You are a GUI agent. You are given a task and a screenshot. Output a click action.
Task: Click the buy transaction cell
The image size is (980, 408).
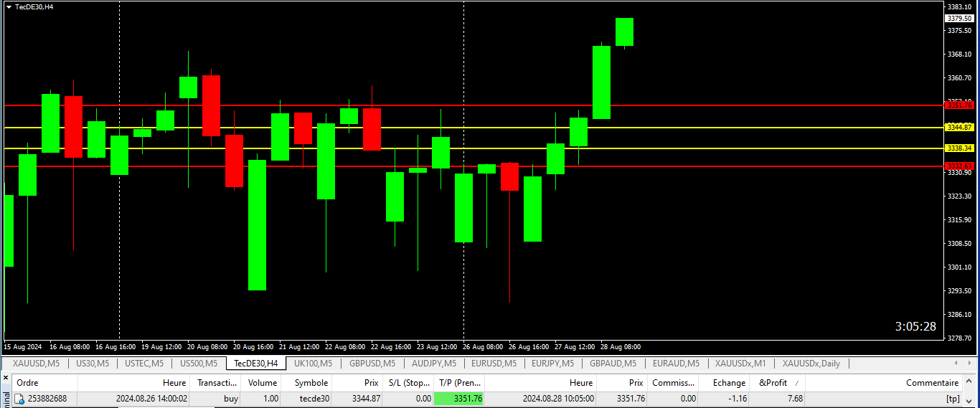231,399
